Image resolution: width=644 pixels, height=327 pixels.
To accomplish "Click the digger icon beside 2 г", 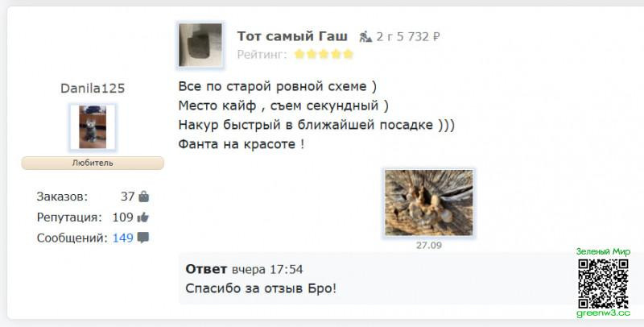I will 365,37.
